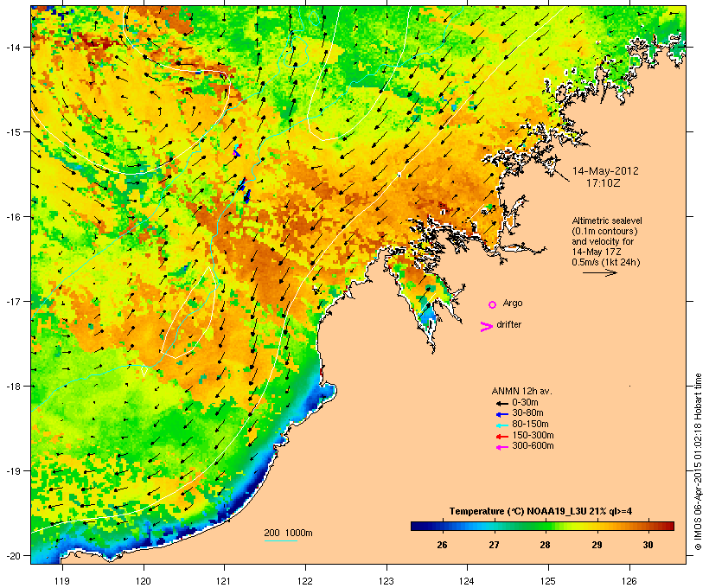Click longitude axis label 125
The image size is (709, 588).
tap(548, 581)
